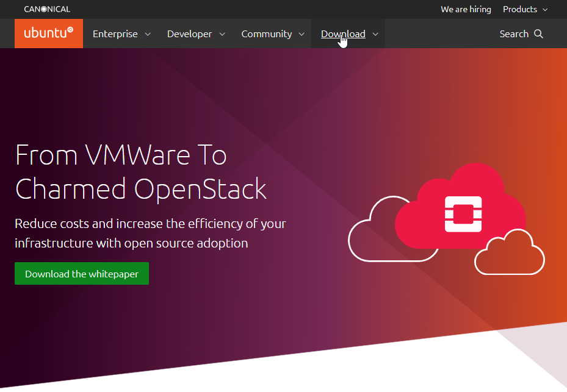Expand the Enterprise chevron arrow
This screenshot has width=567, height=392.
148,34
